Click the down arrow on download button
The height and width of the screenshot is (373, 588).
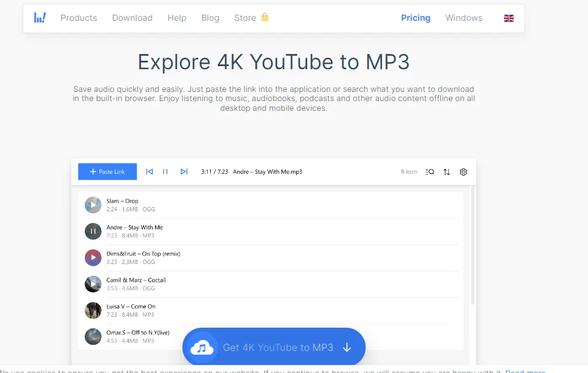tap(347, 347)
